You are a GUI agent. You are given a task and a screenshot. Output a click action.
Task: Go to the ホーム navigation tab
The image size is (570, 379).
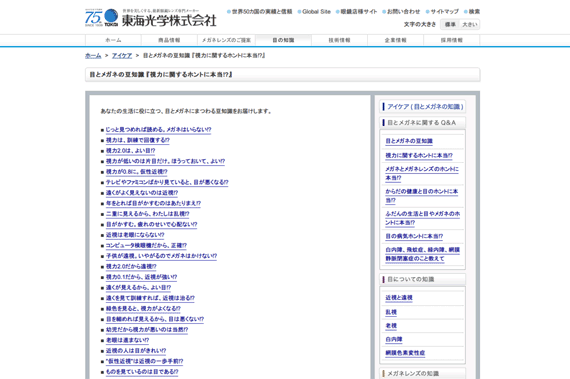pyautogui.click(x=113, y=40)
